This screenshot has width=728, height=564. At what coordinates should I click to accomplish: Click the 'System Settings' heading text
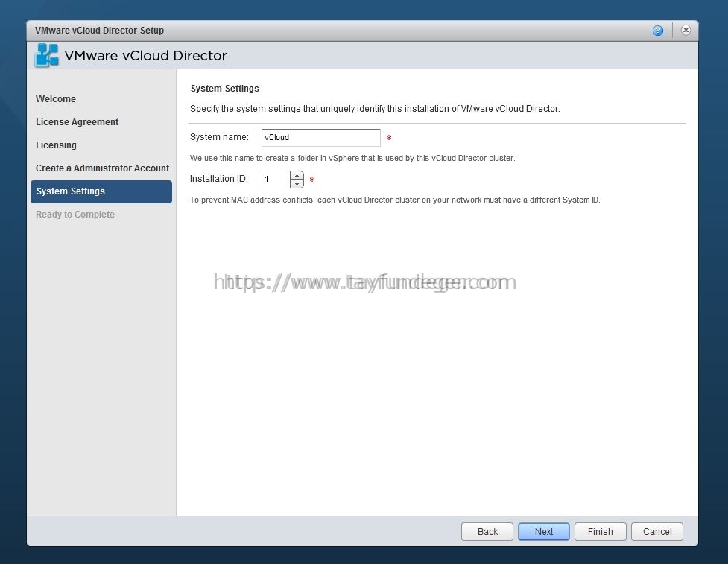tap(225, 88)
